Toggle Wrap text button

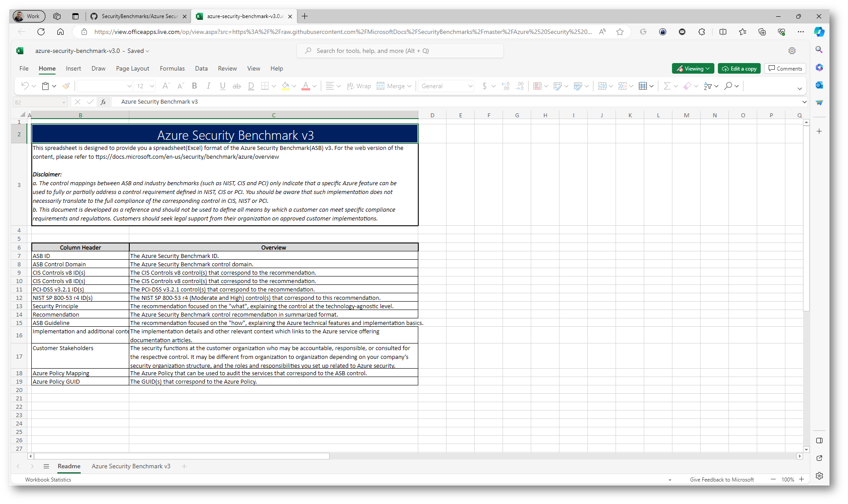(x=359, y=86)
